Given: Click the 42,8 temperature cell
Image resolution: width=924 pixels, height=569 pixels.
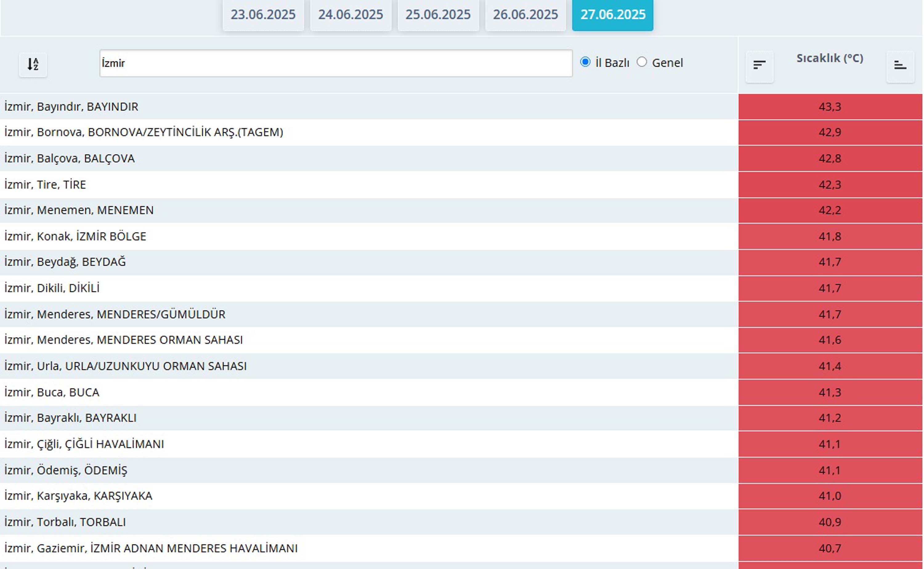Looking at the screenshot, I should point(830,159).
